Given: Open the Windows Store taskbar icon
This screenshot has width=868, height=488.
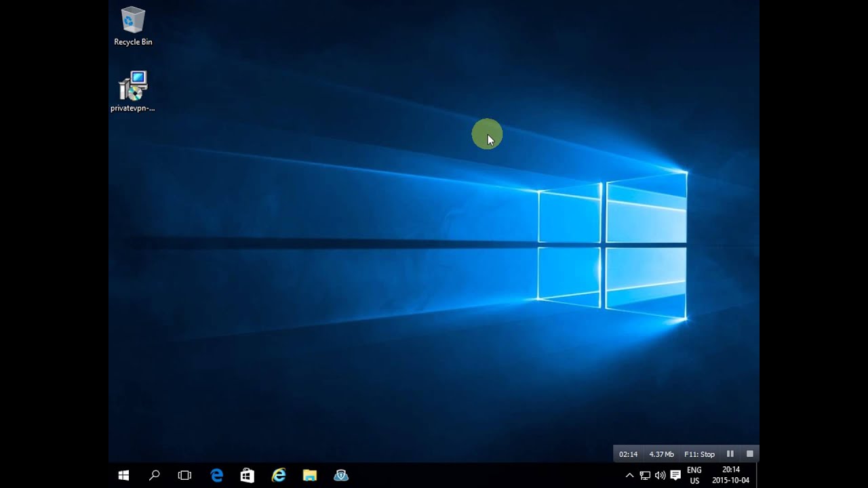Looking at the screenshot, I should point(248,476).
